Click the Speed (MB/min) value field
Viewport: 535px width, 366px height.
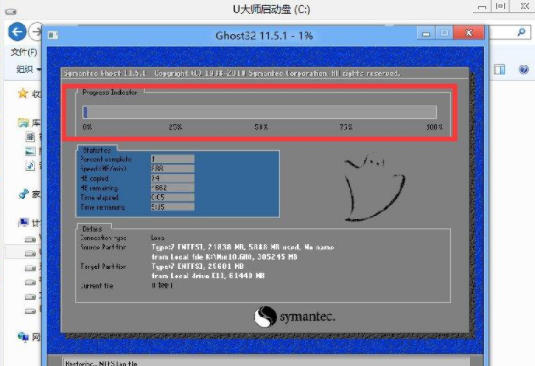(173, 169)
